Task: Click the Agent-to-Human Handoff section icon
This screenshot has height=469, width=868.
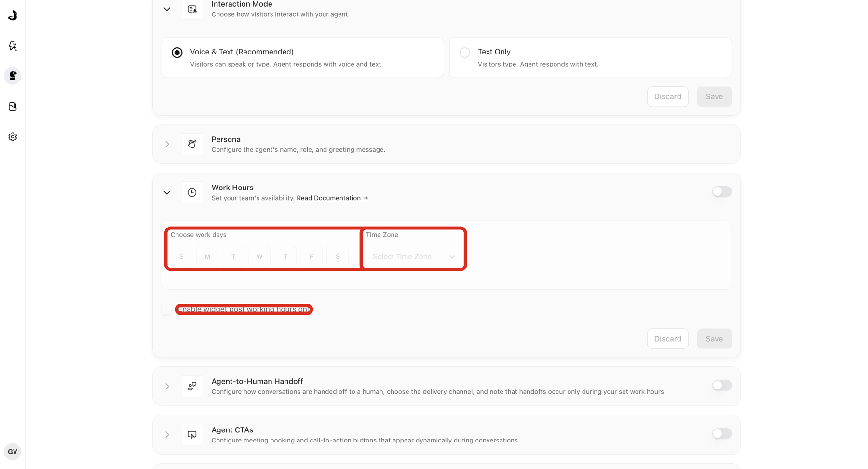Action: pos(192,386)
